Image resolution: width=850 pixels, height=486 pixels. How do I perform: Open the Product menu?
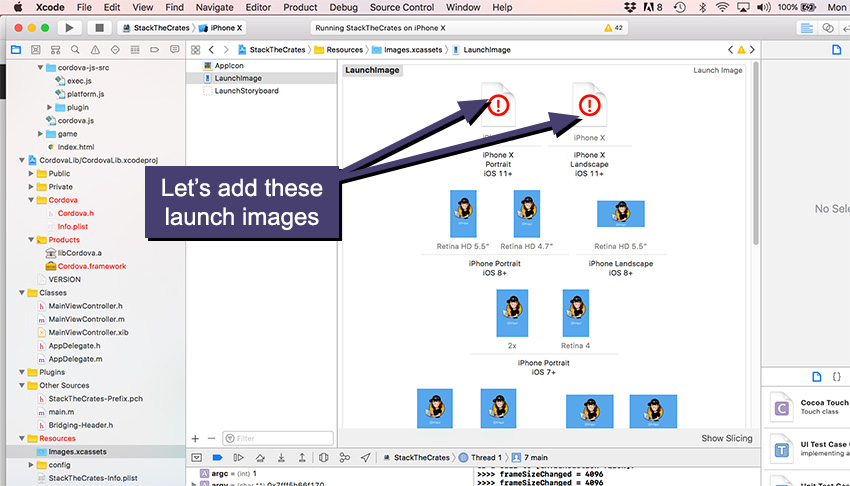coord(300,8)
